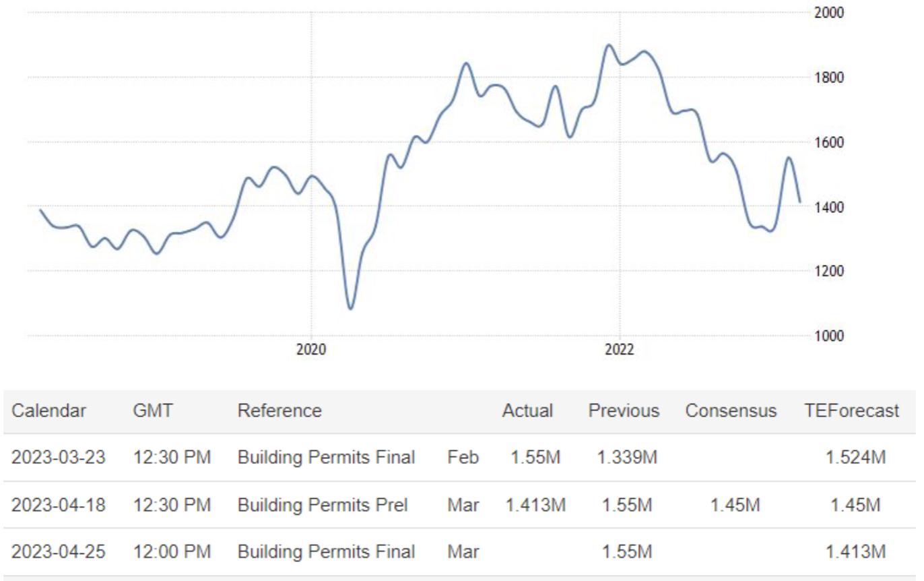Open the 2023-03-23 calendar date entry

point(59,458)
